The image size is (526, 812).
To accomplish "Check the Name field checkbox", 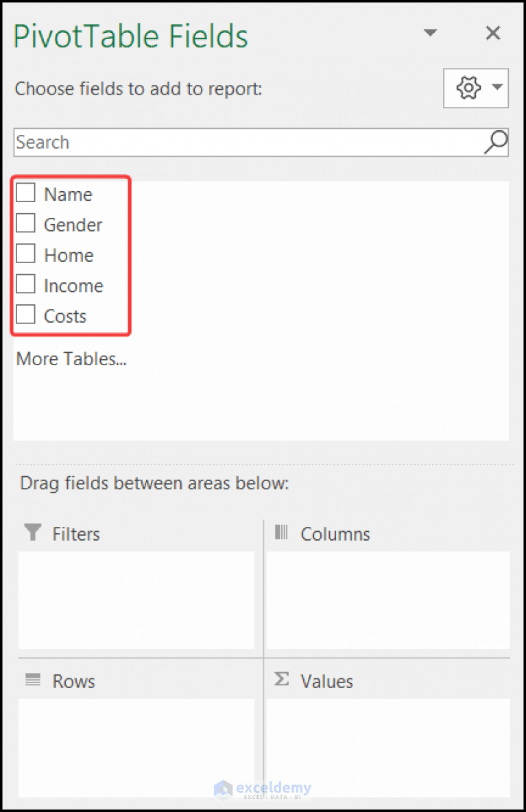I will coord(25,193).
